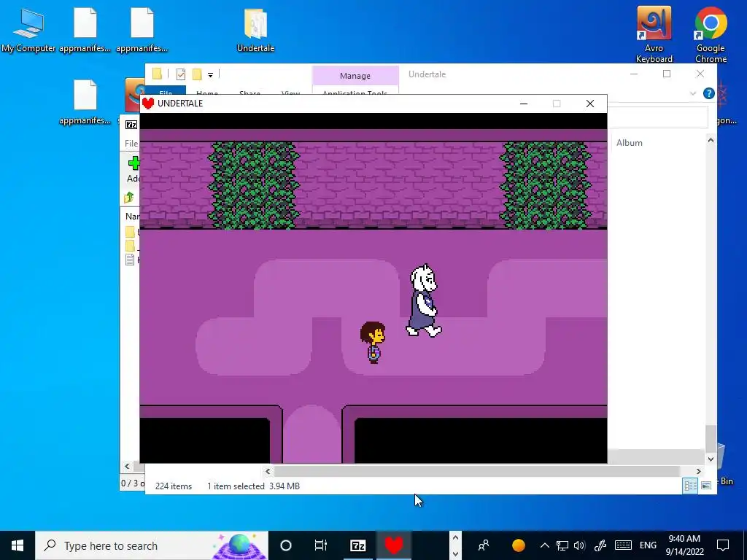The width and height of the screenshot is (747, 560).
Task: Click the Explorer folder icon in the quick access toolbar
Action: click(158, 74)
